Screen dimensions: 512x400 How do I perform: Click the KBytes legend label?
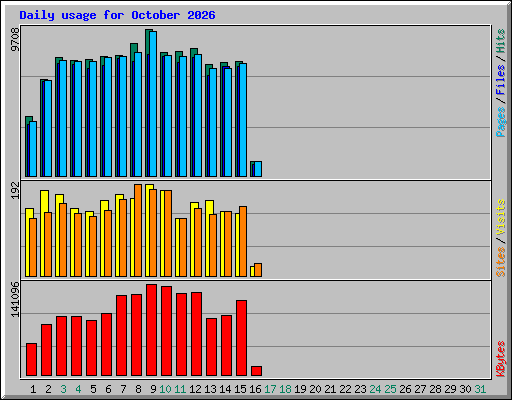[501, 359]
